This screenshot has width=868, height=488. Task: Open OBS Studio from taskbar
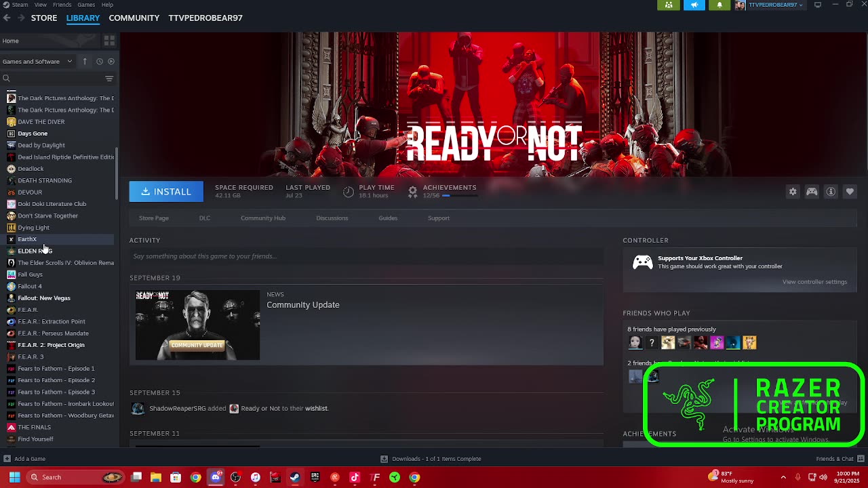coord(235,477)
